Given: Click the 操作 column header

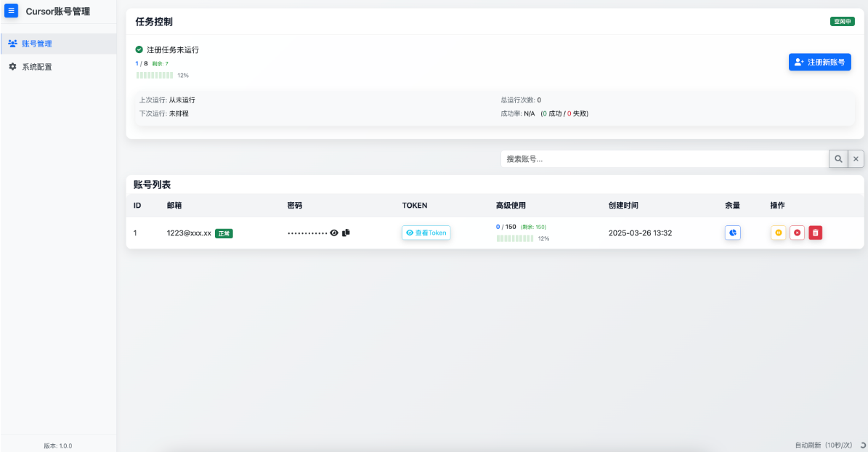Looking at the screenshot, I should coord(777,206).
